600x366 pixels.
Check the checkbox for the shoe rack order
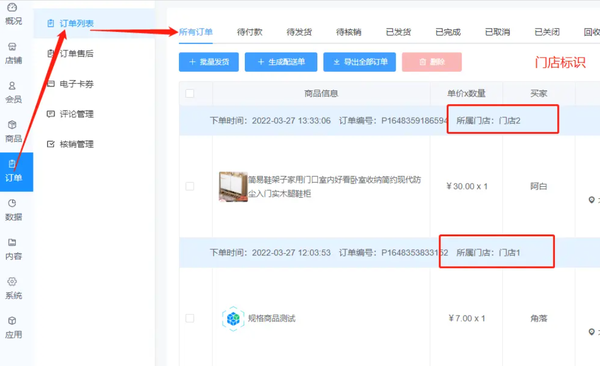click(190, 186)
